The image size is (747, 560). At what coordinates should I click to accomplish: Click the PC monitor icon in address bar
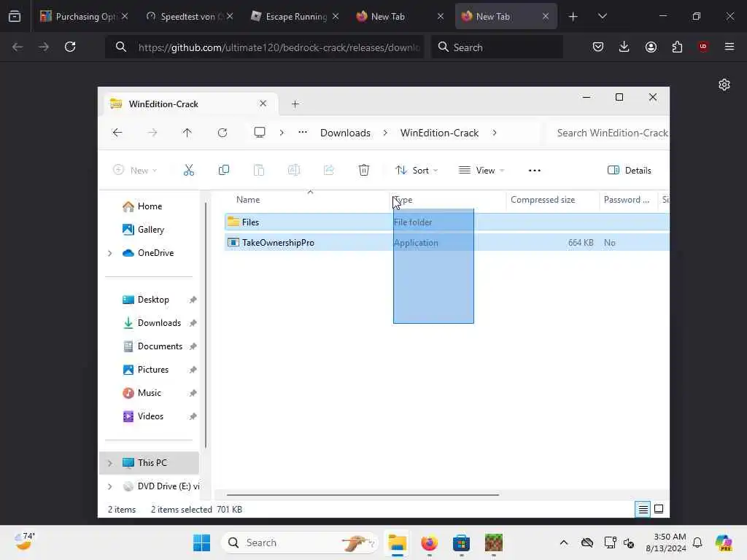(x=260, y=133)
